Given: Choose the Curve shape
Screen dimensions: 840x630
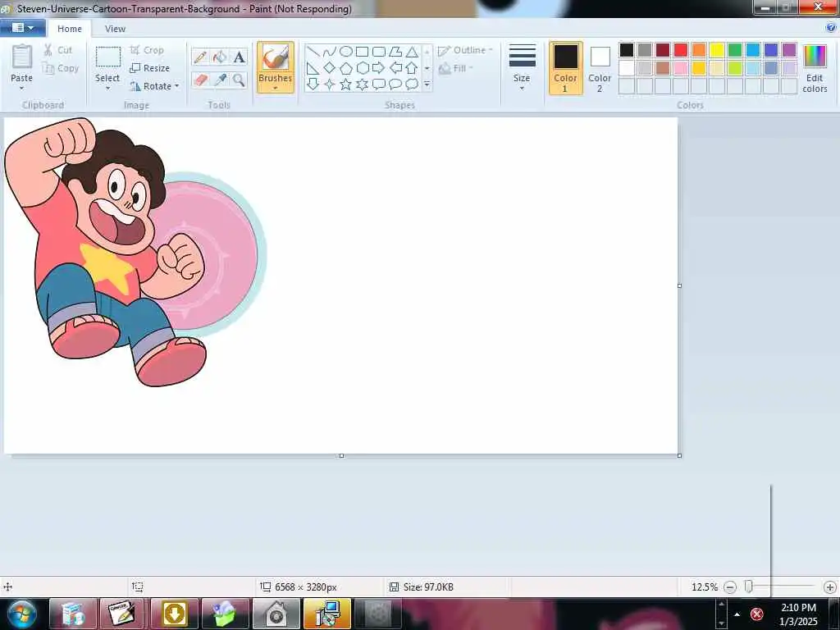Looking at the screenshot, I should coord(330,52).
